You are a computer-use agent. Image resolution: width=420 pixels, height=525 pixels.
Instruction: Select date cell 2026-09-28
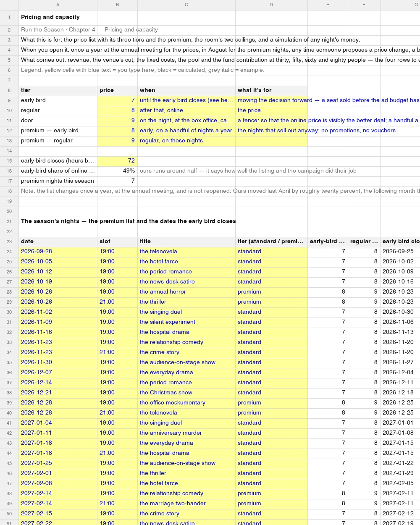point(58,252)
